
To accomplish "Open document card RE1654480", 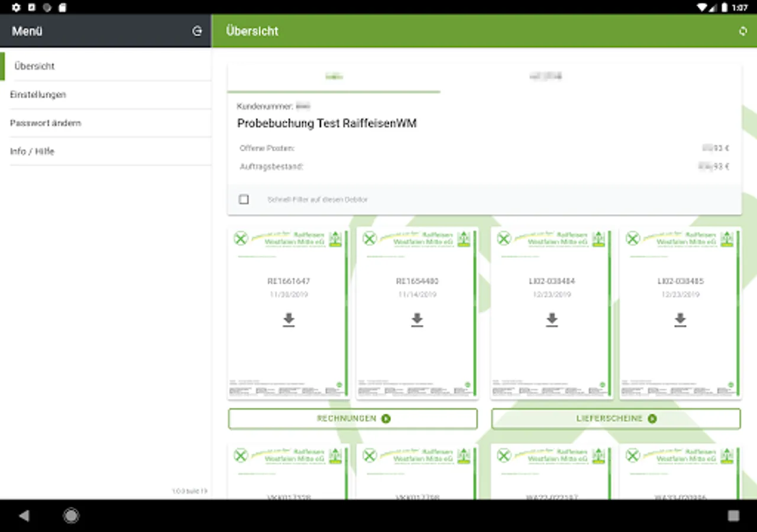I will [418, 313].
